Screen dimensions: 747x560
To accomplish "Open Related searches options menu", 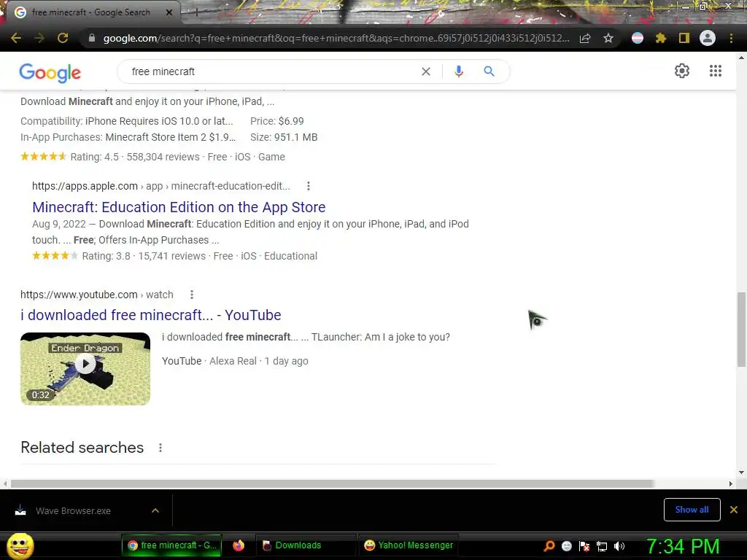I will point(160,448).
